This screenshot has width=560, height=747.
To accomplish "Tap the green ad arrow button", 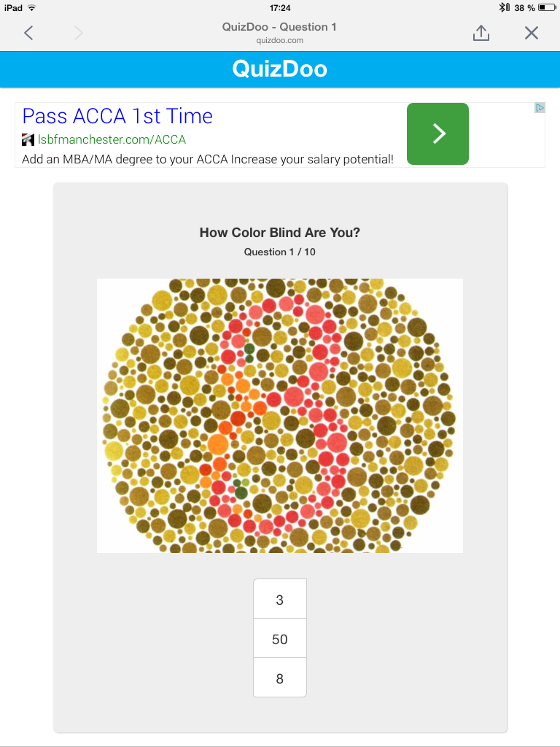I will (x=437, y=133).
